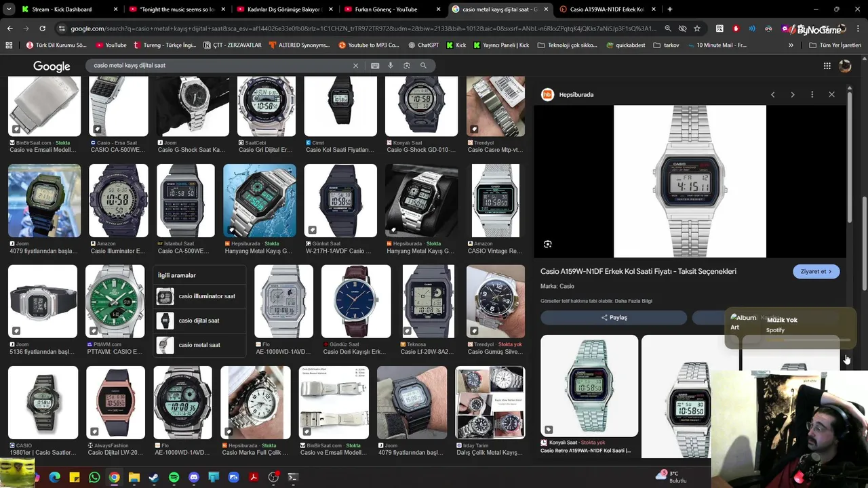Open Adobe Acrobat from the taskbar
The image size is (868, 488).
(254, 478)
